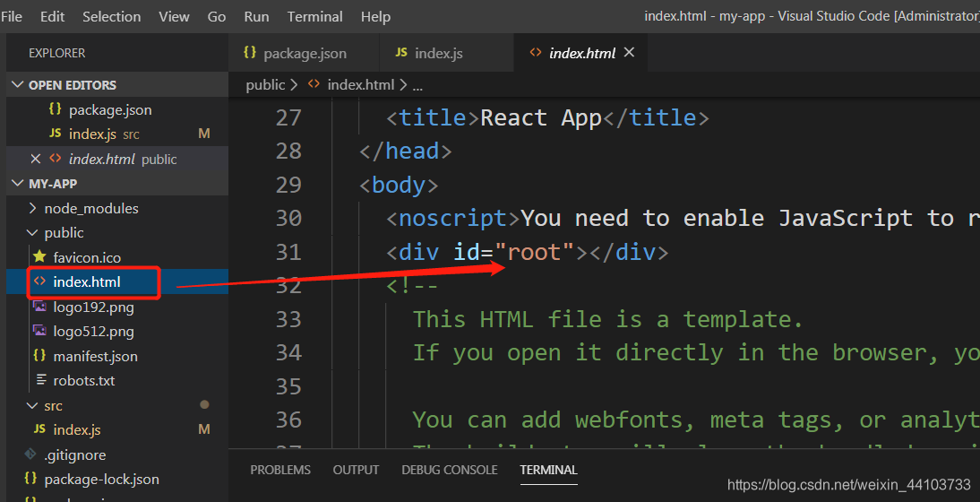980x502 pixels.
Task: Click the noscript tag on line 30
Action: 452,219
